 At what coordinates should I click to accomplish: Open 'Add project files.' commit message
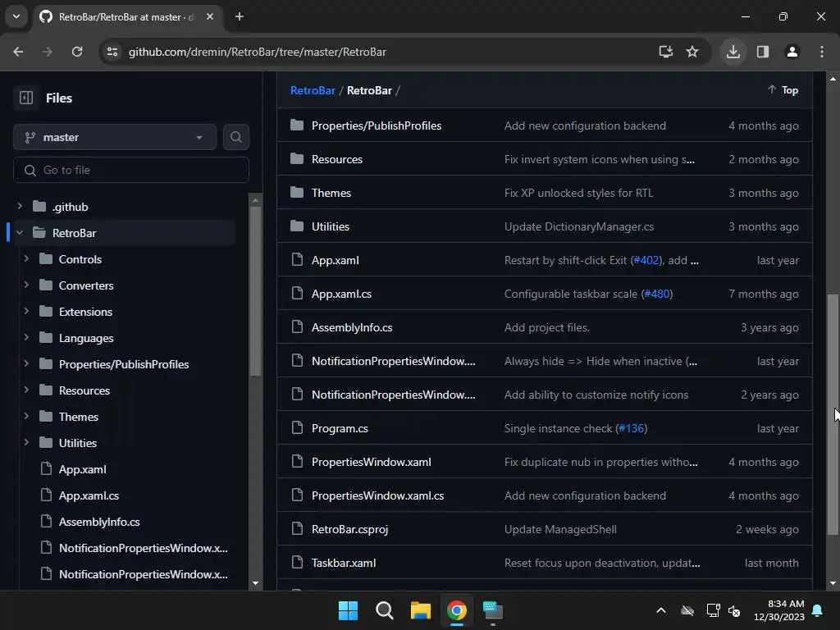(547, 327)
